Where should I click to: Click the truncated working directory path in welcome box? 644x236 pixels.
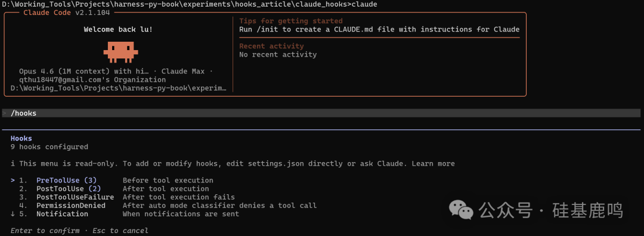118,88
